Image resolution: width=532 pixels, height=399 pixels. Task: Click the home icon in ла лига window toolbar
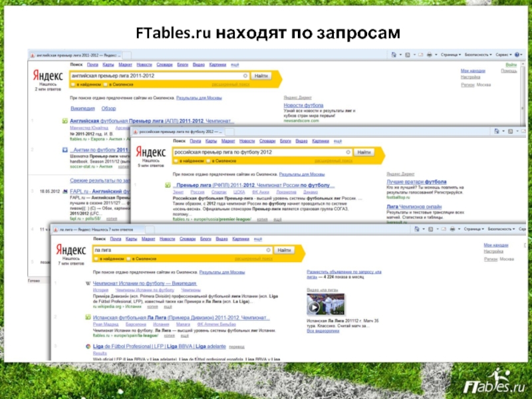pyautogui.click(x=417, y=229)
